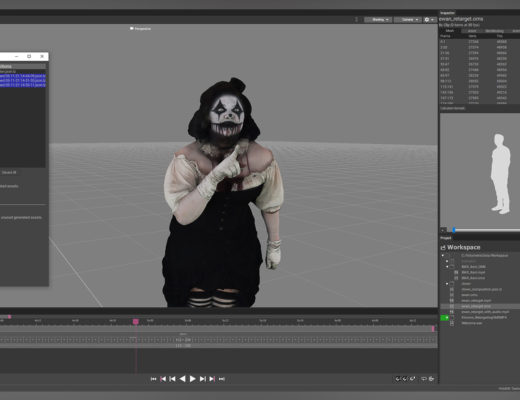Collapse the clown folder node
This screenshot has width=520, height=400.
pyautogui.click(x=447, y=284)
